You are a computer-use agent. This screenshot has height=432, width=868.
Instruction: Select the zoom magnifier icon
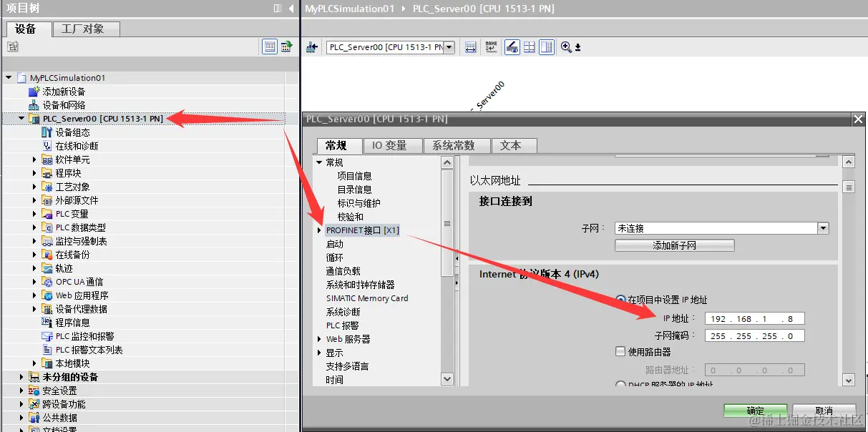click(x=567, y=47)
